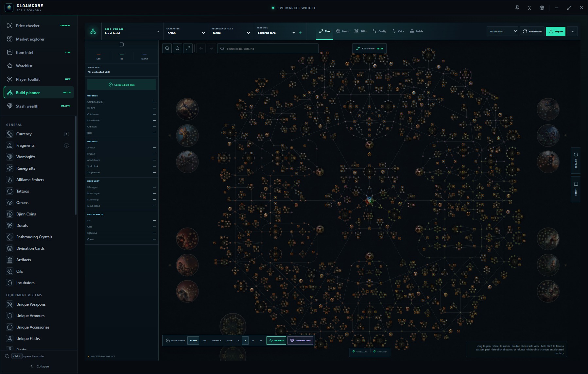This screenshot has width=588, height=374.
Task: Click the Recalculate button
Action: tap(532, 31)
